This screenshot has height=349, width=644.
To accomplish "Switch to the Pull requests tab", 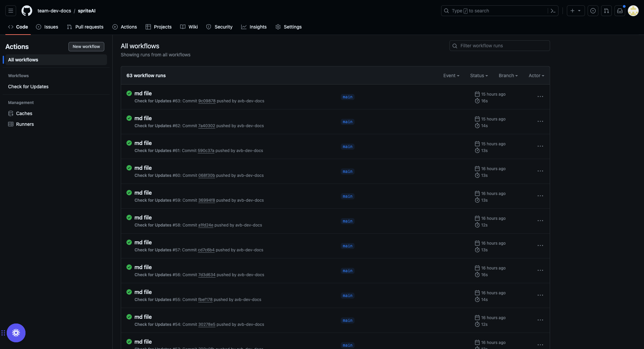I will tap(85, 27).
